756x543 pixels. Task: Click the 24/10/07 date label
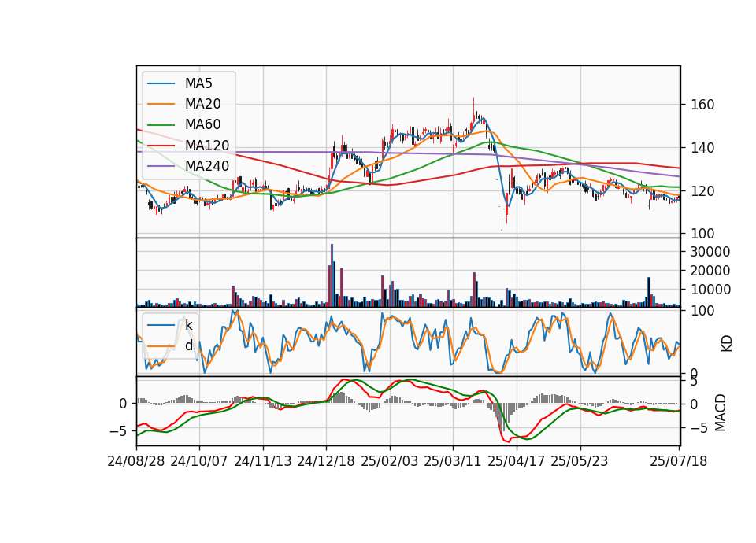[x=198, y=461]
